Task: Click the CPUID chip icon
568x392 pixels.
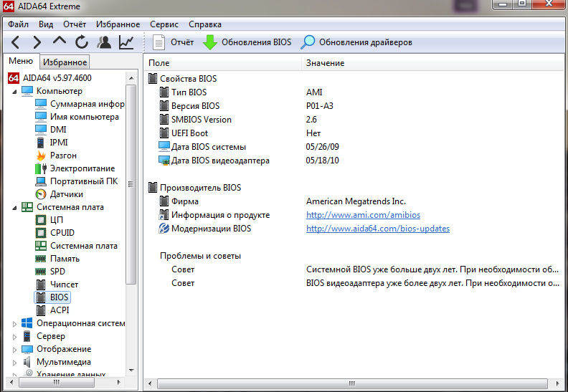Action: tap(41, 233)
